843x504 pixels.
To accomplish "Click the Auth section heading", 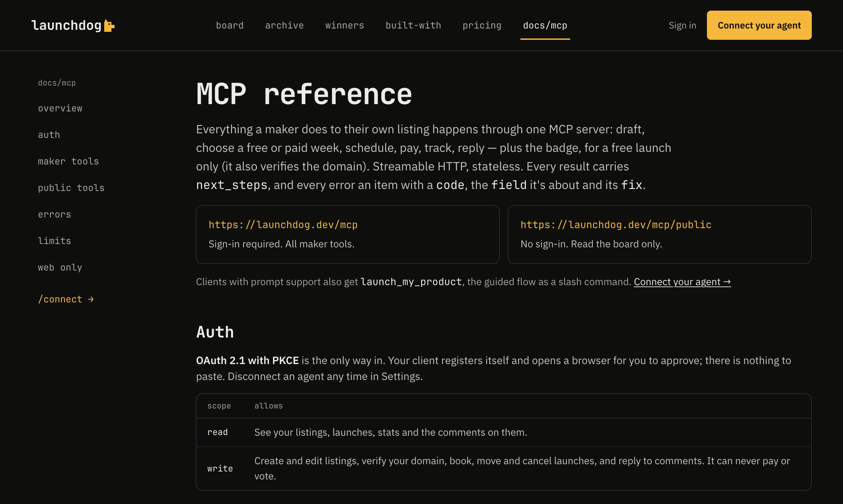I will [215, 332].
